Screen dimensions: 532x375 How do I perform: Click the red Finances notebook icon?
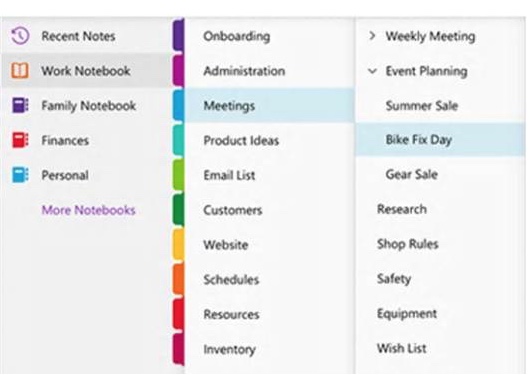pyautogui.click(x=20, y=140)
